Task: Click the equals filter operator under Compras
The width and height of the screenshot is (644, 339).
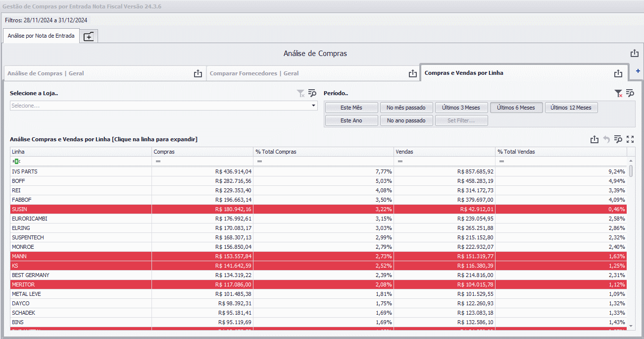Action: click(x=158, y=162)
